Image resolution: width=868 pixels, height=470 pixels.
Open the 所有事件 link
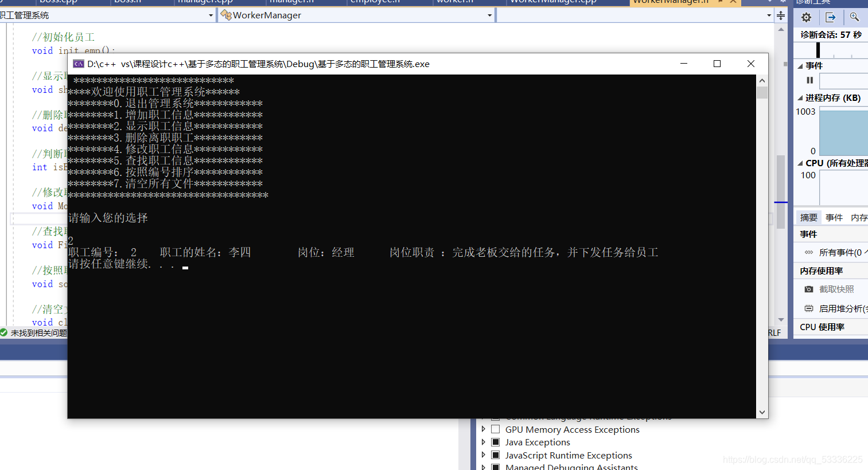tap(843, 252)
